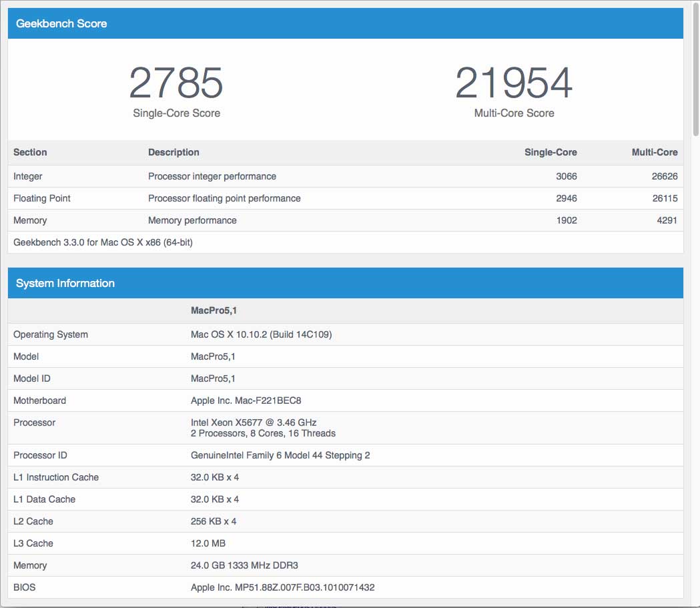
Task: Click the Floating Point row label
Action: click(x=42, y=198)
